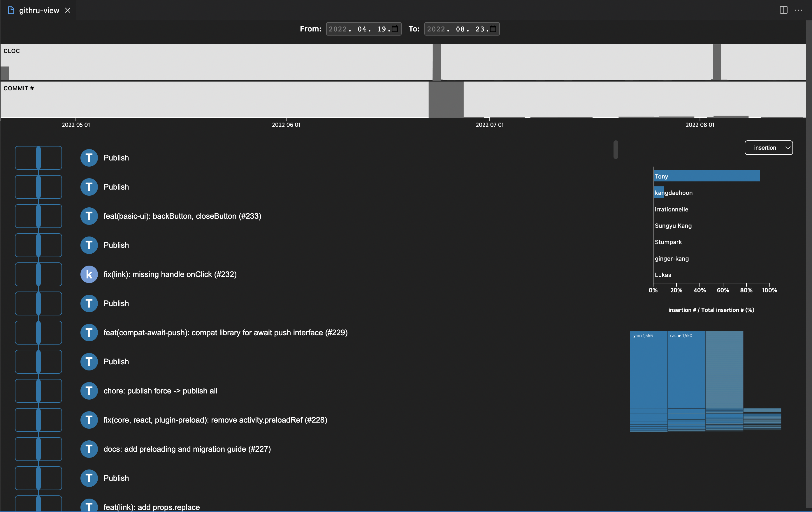Toggle the Tony bar in the author chart
The height and width of the screenshot is (512, 812).
pos(706,176)
